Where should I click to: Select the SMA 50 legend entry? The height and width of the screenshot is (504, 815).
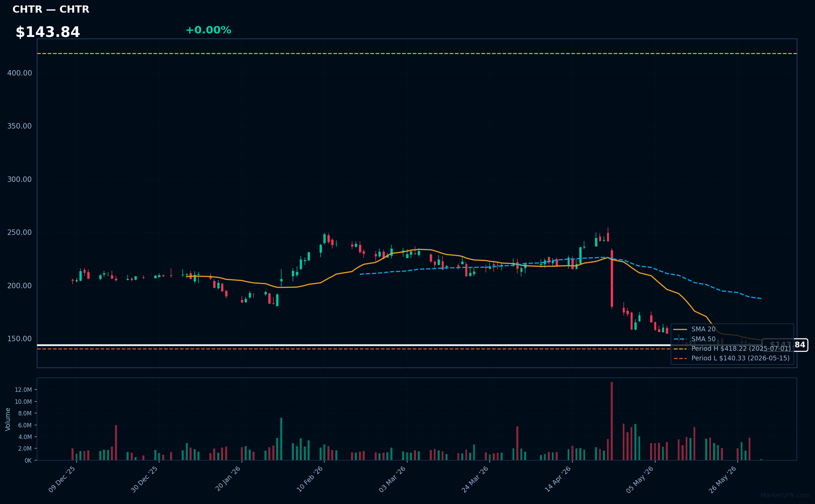(x=695, y=339)
